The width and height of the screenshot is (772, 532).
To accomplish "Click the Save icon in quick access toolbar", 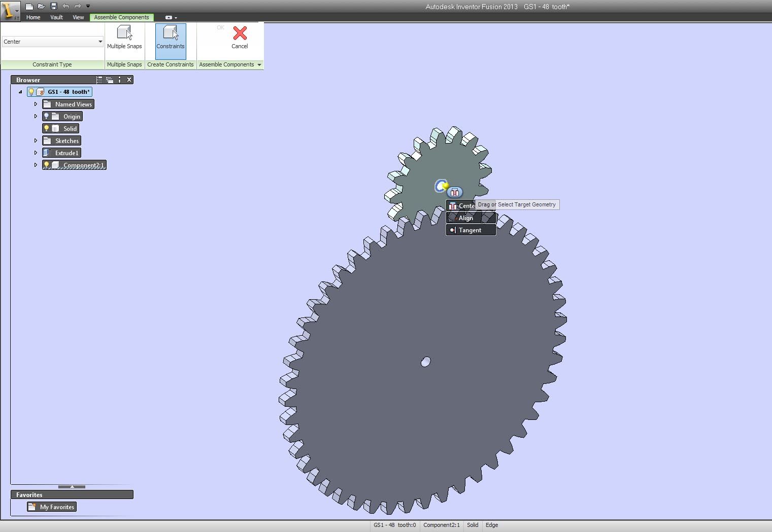I will [53, 6].
